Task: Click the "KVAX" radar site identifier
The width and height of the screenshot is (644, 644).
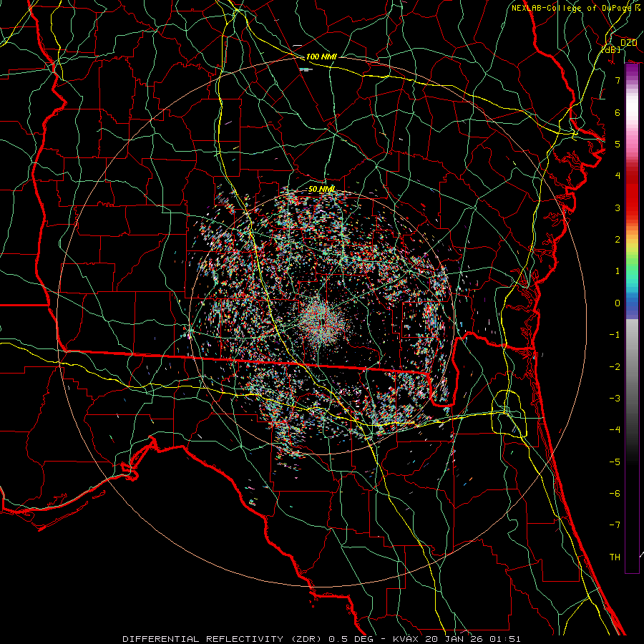Action: pyautogui.click(x=406, y=639)
